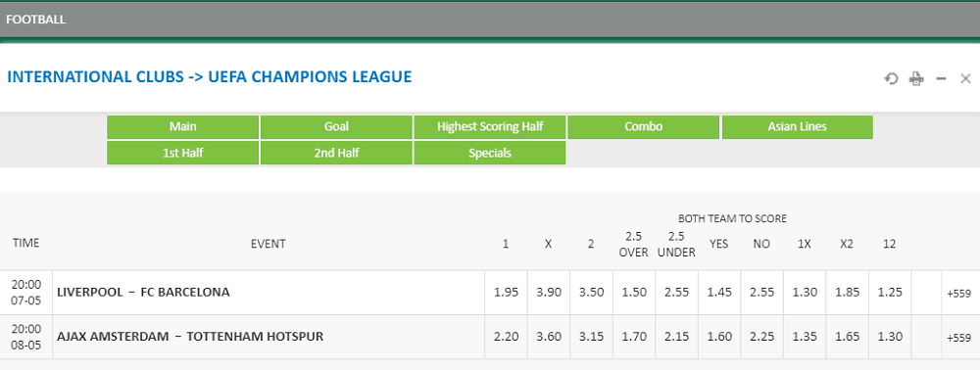Open the 2nd Half tab
Screen dimensions: 980x370
pos(336,153)
